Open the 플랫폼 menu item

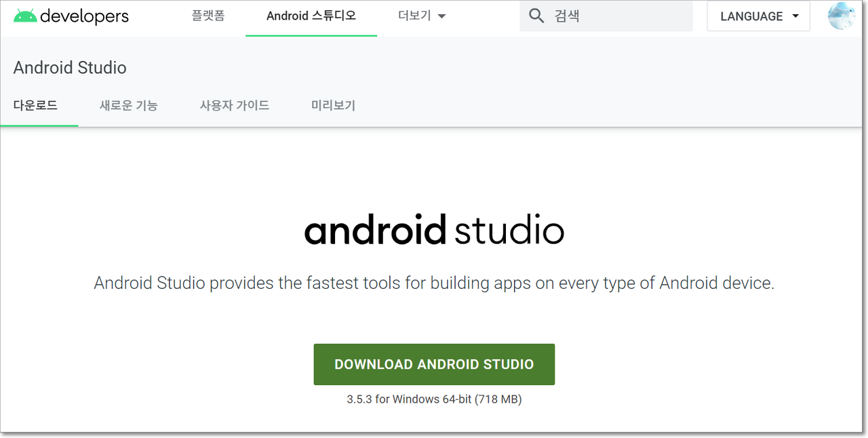(208, 16)
